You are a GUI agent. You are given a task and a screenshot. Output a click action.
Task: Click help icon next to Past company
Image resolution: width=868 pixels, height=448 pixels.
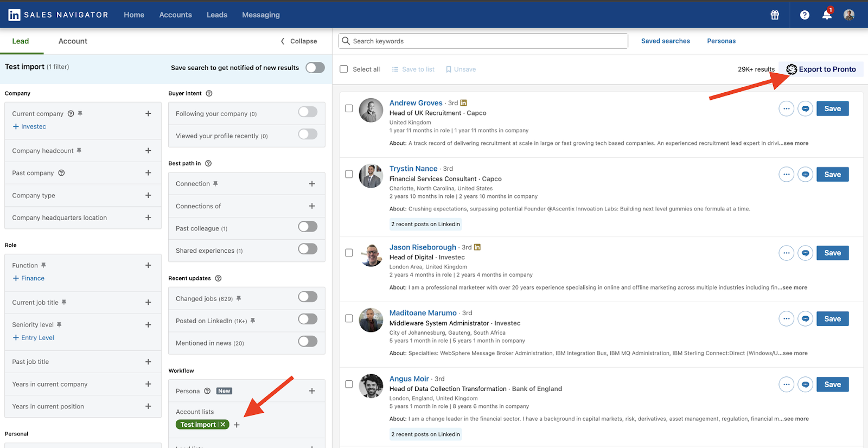61,173
